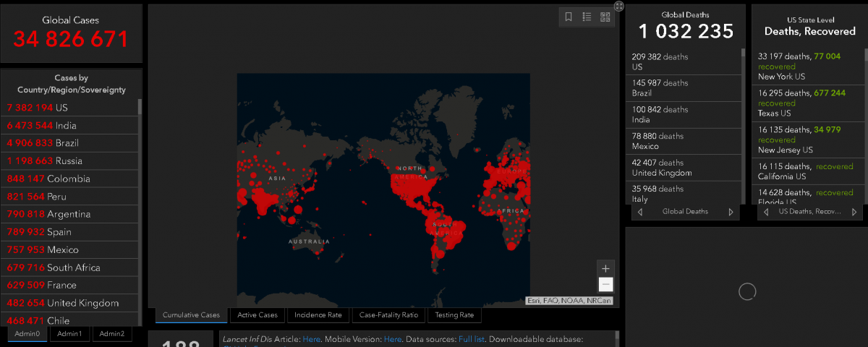Zoom in on the map
This screenshot has width=868, height=347.
pyautogui.click(x=606, y=267)
